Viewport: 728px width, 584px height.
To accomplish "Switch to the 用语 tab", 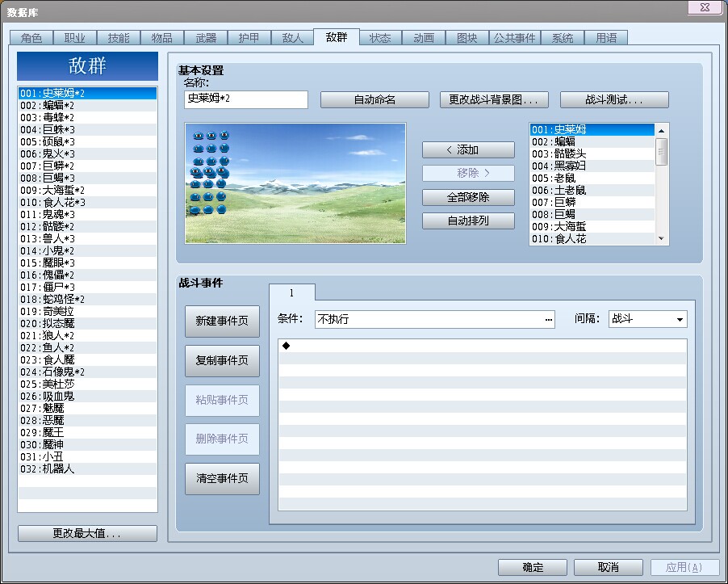I will point(606,38).
